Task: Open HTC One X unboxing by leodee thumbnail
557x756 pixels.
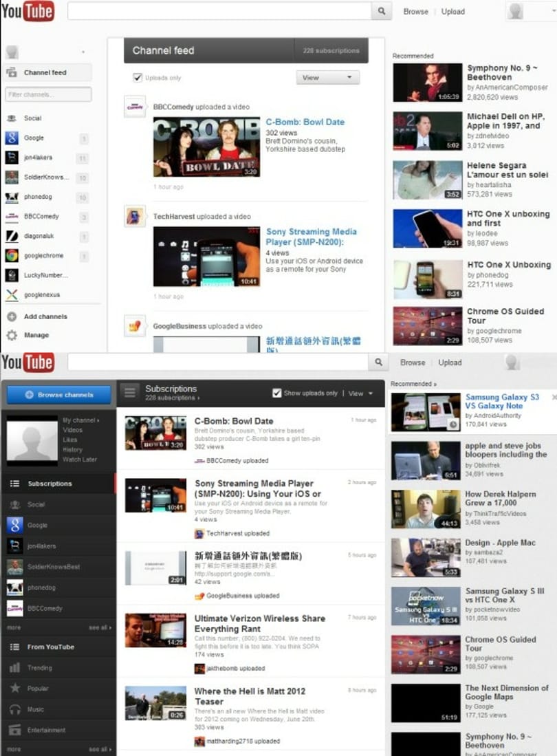Action: click(428, 228)
